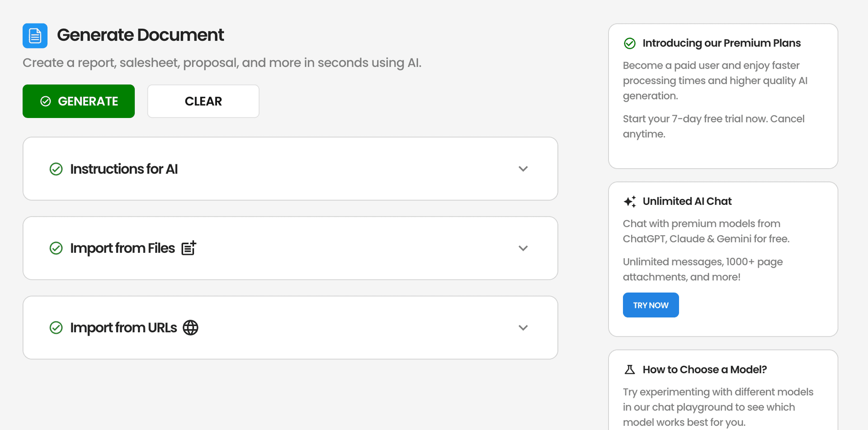The height and width of the screenshot is (430, 868).
Task: Click the add-file icon beside Import from Files
Action: [189, 248]
